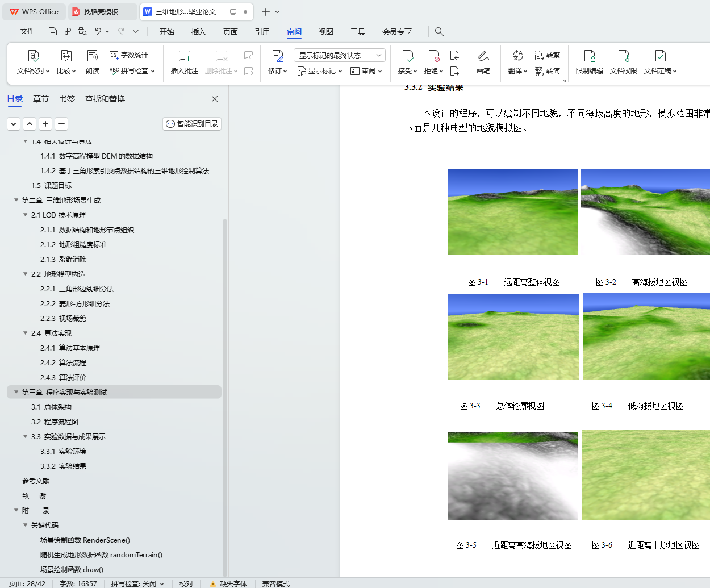
Task: Collapse 3.3 实验数据与成果展示 node
Action: (25, 436)
